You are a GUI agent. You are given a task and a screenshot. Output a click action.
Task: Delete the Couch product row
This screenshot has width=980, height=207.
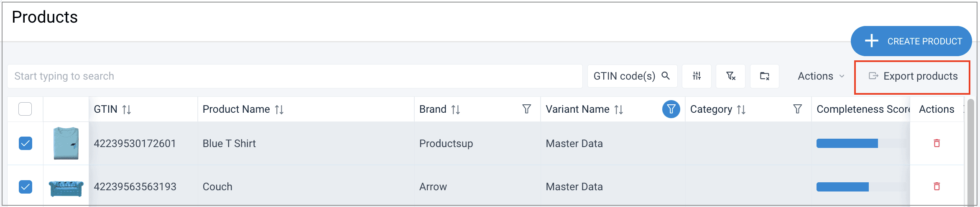937,186
